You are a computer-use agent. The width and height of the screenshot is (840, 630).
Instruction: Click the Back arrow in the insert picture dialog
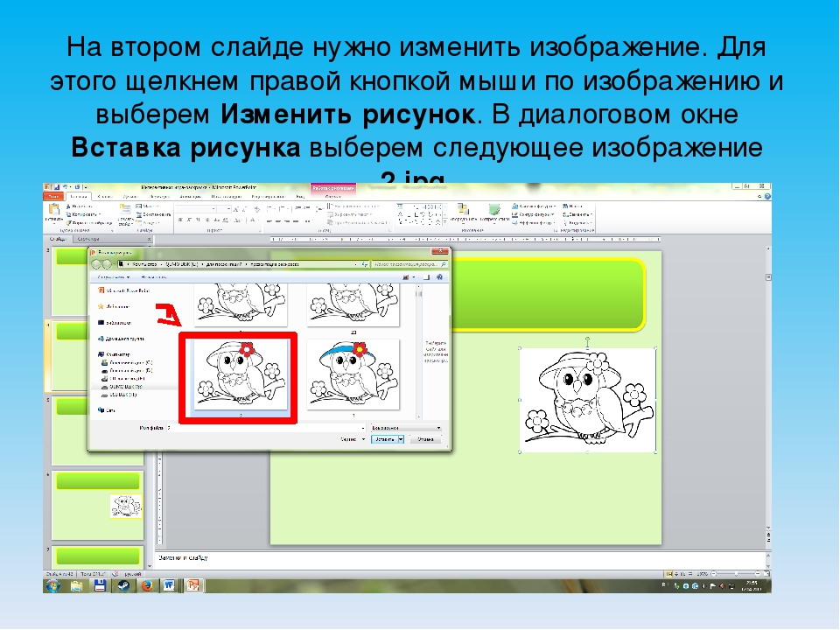(x=96, y=264)
